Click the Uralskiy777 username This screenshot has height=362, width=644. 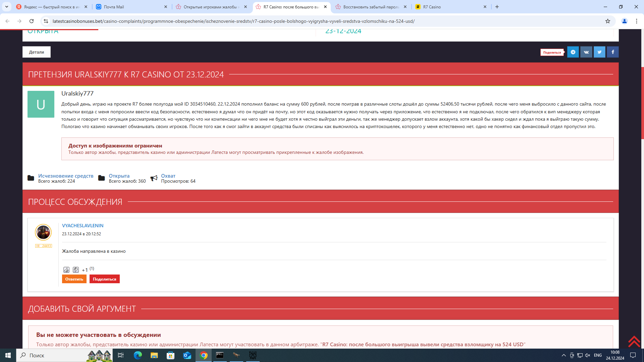(77, 94)
